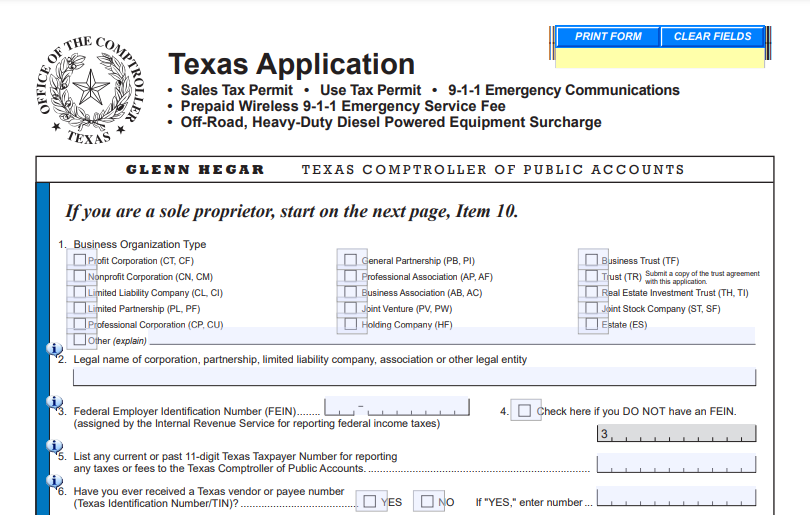This screenshot has width=810, height=515.
Task: Click the 'Texas Application' title text
Action: 291,64
